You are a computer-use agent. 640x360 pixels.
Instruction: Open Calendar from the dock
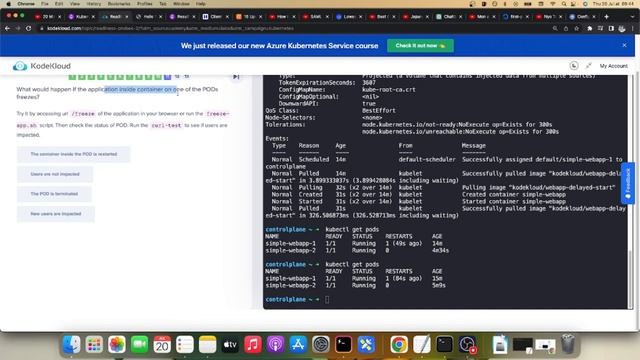(162, 345)
